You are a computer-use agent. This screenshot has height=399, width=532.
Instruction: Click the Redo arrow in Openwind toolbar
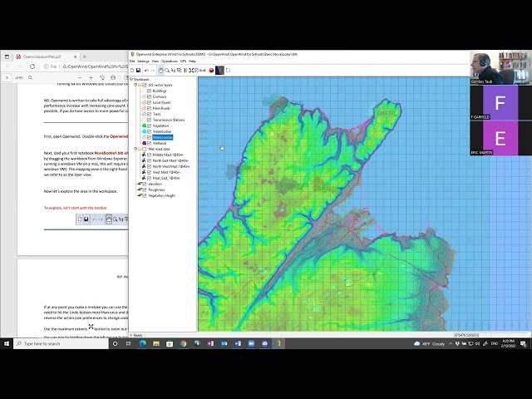click(x=153, y=70)
